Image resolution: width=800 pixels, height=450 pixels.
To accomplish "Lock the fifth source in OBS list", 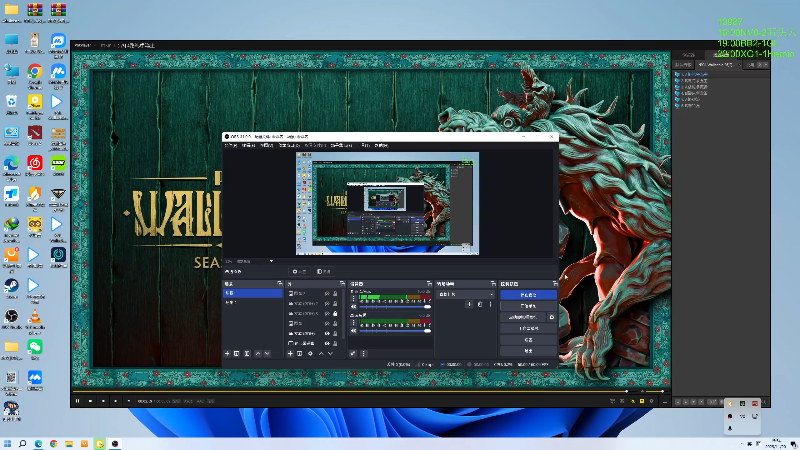I will click(x=335, y=333).
